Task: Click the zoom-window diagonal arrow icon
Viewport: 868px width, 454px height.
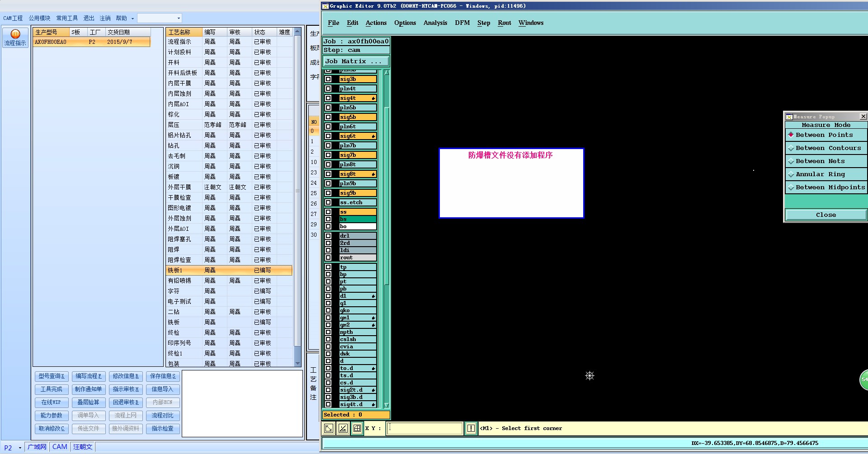Action: point(329,428)
